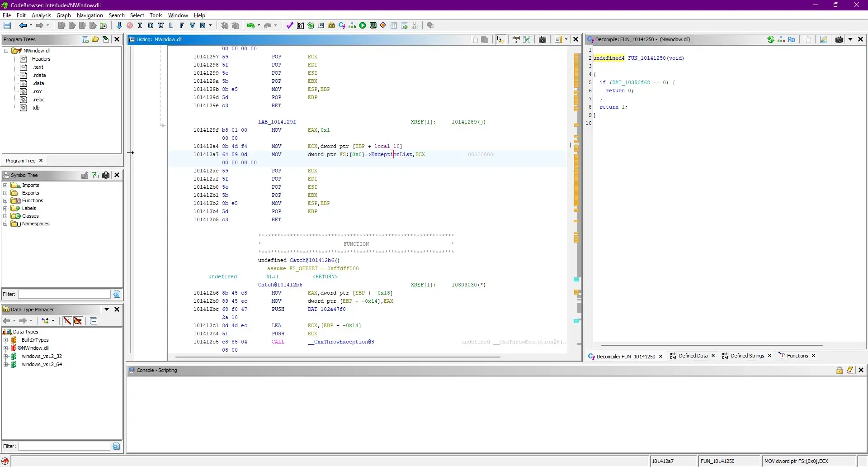Re-decompile with green refresh icon
868x467 pixels.
771,39
